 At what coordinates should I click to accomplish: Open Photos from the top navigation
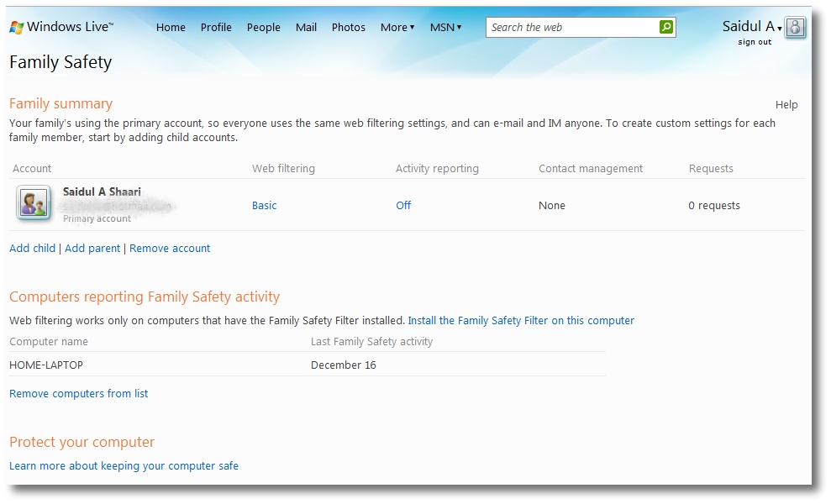(x=348, y=27)
